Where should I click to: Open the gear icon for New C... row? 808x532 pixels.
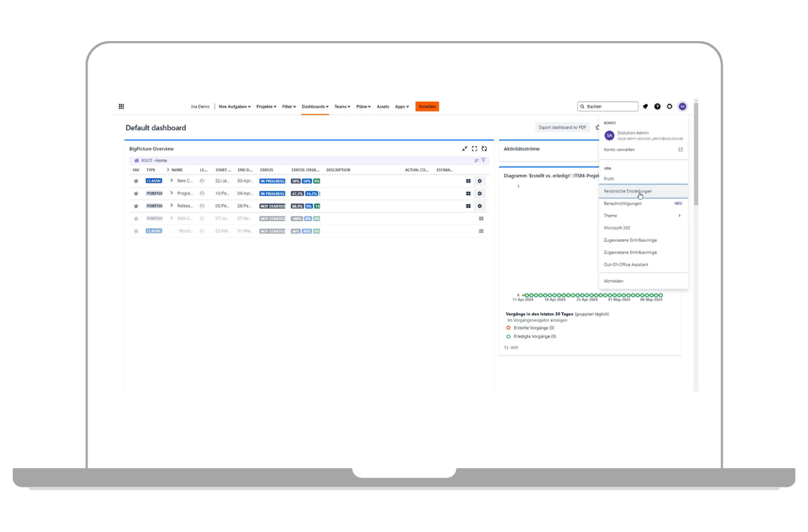(x=479, y=181)
